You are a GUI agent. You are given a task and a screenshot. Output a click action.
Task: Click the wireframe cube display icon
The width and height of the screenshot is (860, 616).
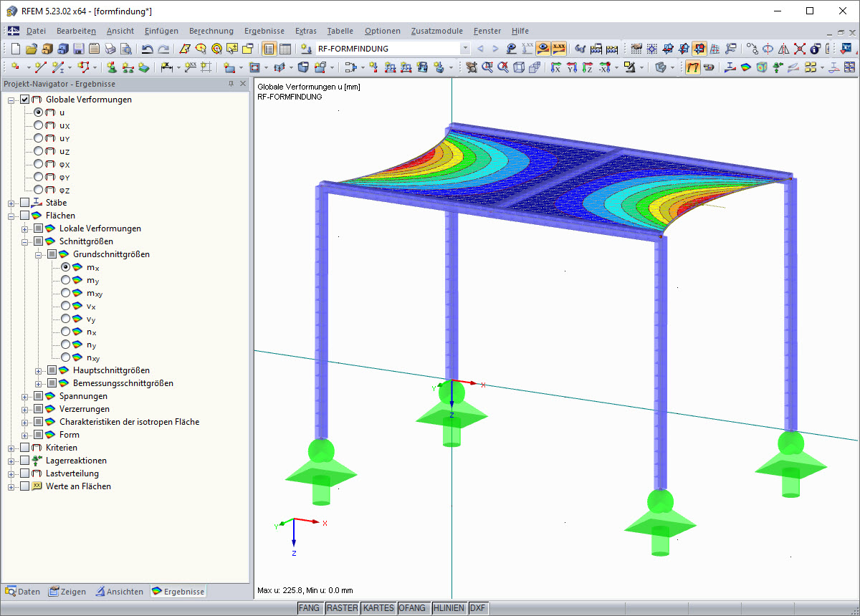(518, 67)
